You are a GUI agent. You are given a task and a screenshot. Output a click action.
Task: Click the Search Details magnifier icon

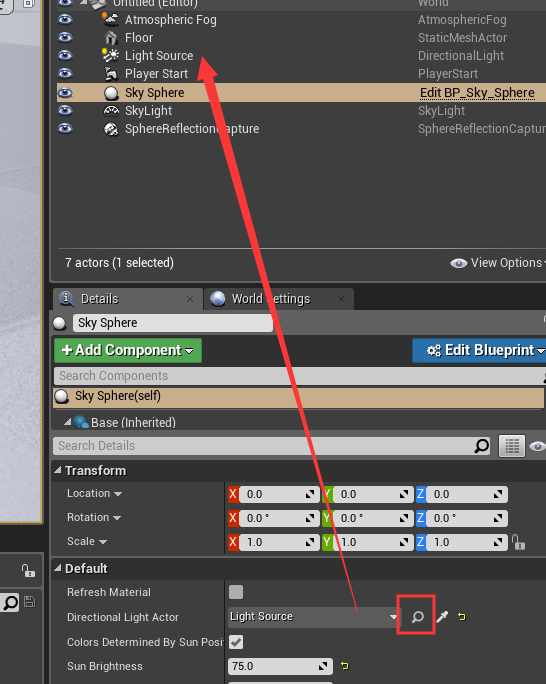point(481,445)
